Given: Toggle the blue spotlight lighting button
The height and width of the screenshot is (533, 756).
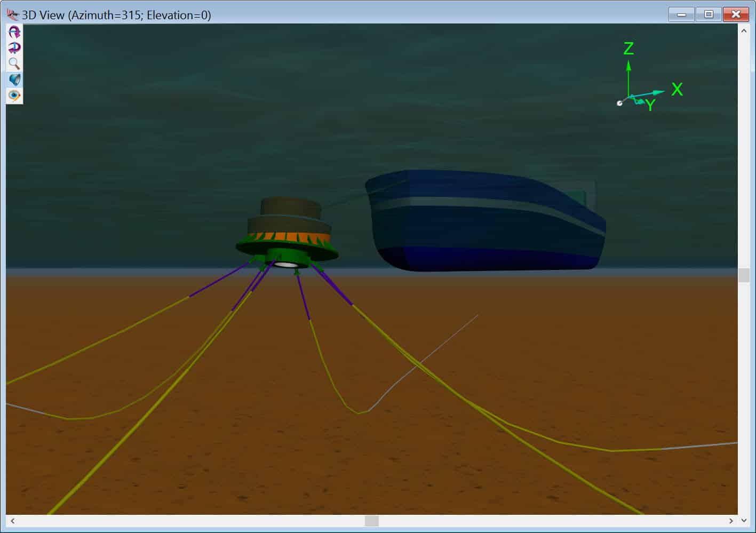Looking at the screenshot, I should [14, 80].
